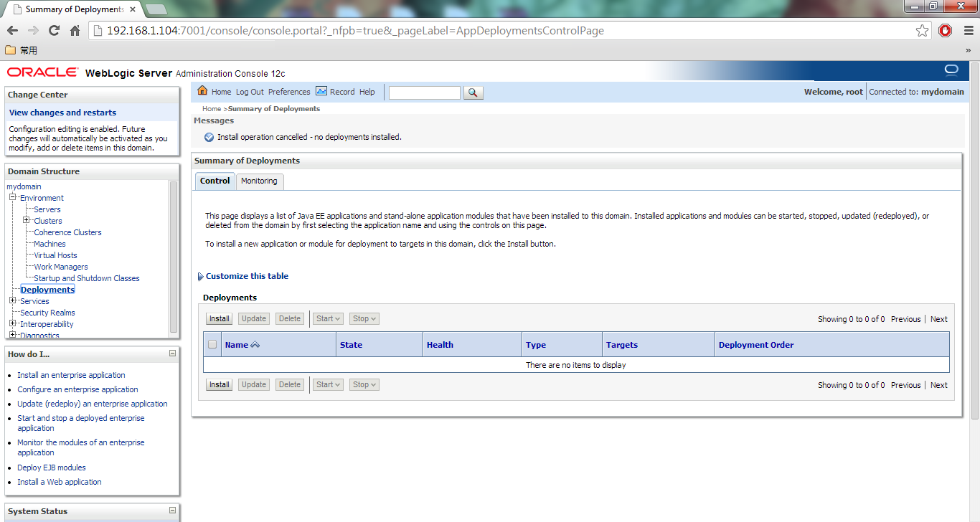Click the browser back arrow
The image size is (980, 522).
tap(12, 31)
